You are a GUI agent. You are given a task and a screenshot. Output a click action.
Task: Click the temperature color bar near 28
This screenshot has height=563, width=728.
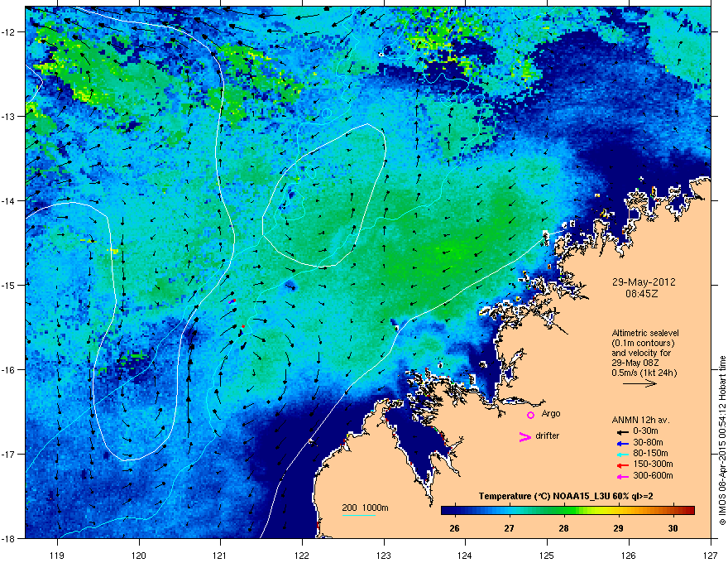(x=564, y=510)
